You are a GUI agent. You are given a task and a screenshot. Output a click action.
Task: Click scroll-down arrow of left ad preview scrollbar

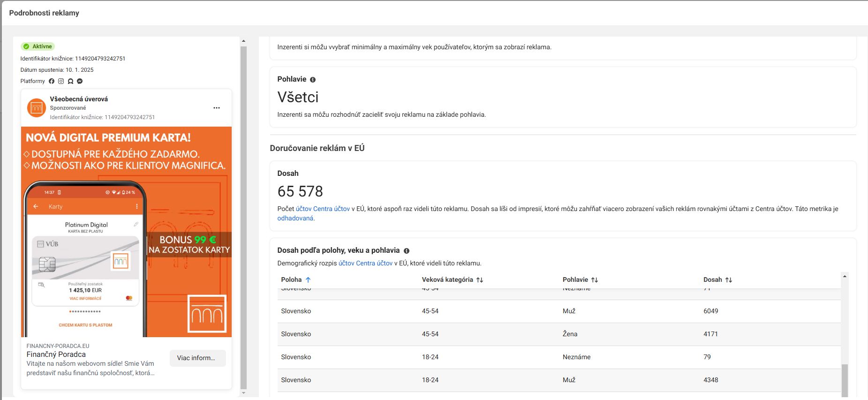[243, 393]
